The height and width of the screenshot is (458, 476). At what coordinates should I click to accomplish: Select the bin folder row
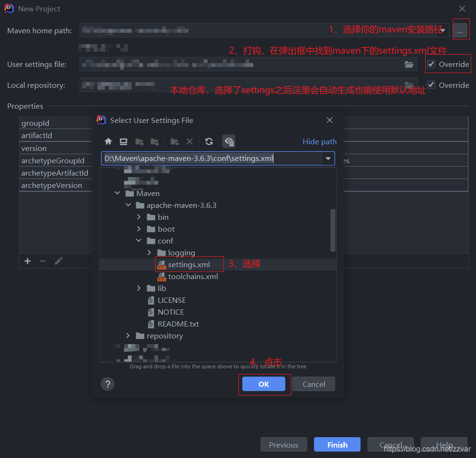pos(218,217)
